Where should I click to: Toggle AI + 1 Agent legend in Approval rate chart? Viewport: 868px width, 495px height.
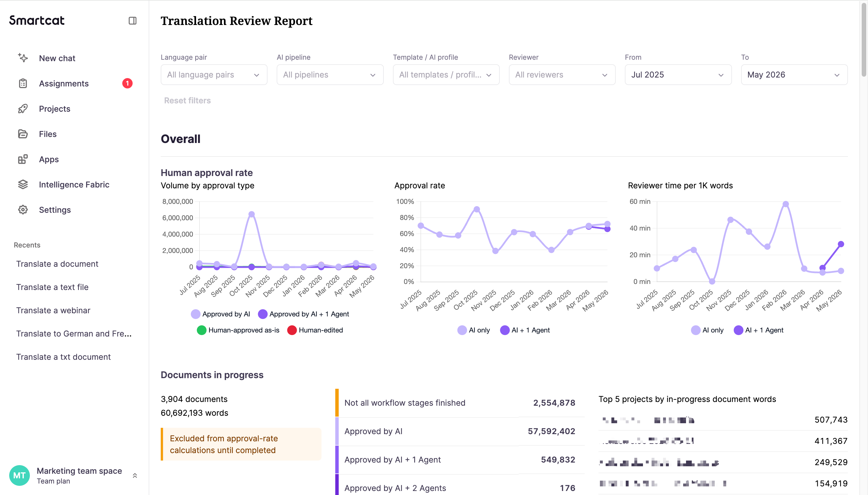525,330
